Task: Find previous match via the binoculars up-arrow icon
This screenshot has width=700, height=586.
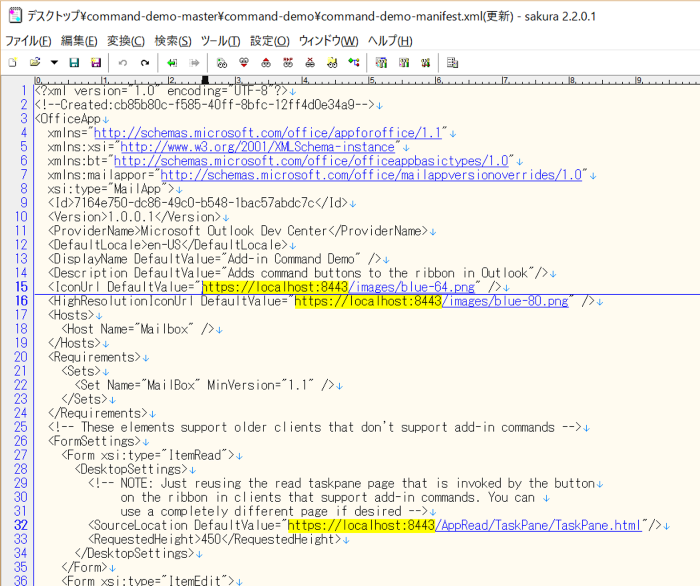Action: (266, 63)
